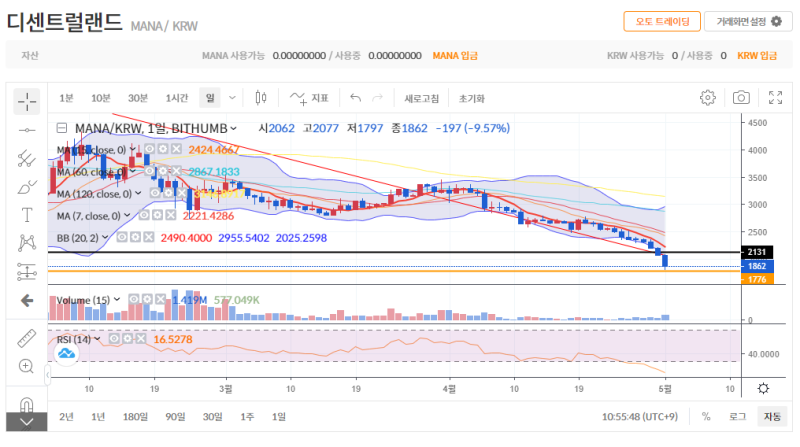Expand Volume (15) options
800x447 pixels.
point(116,300)
